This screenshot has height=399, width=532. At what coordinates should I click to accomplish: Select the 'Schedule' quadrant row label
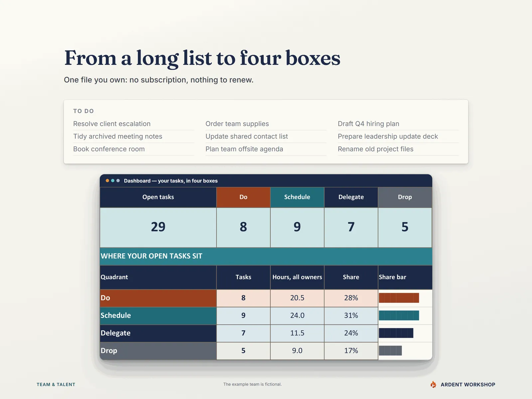click(x=158, y=316)
